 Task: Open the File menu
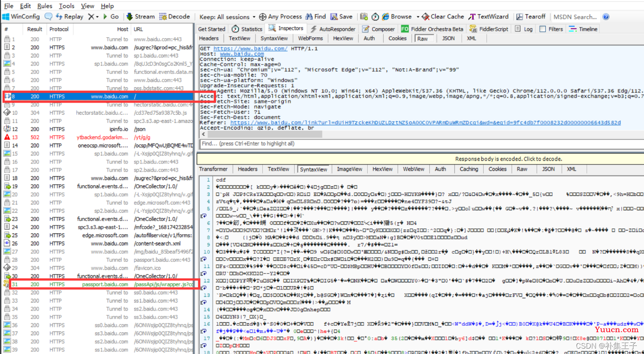pyautogui.click(x=9, y=6)
